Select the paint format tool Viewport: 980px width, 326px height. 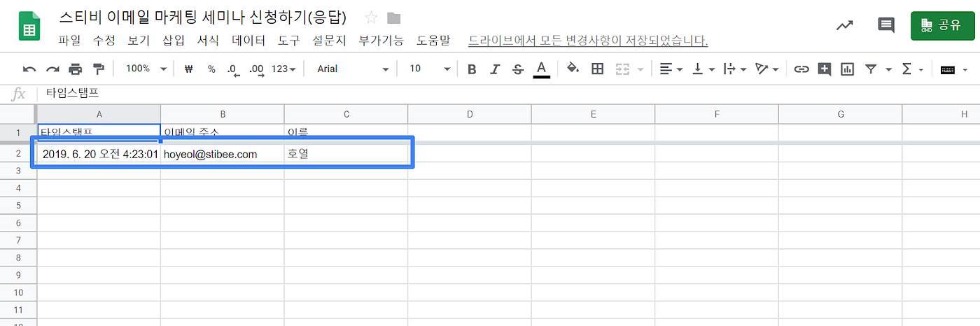point(99,69)
